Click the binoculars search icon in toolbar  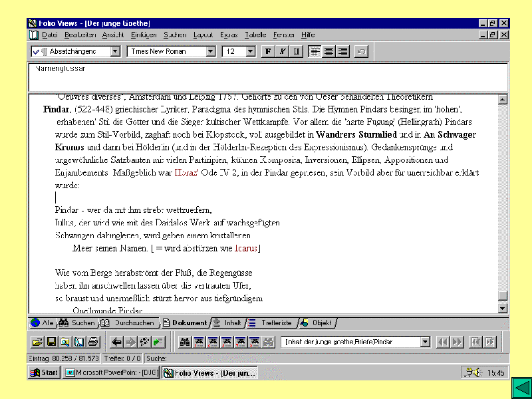186,342
